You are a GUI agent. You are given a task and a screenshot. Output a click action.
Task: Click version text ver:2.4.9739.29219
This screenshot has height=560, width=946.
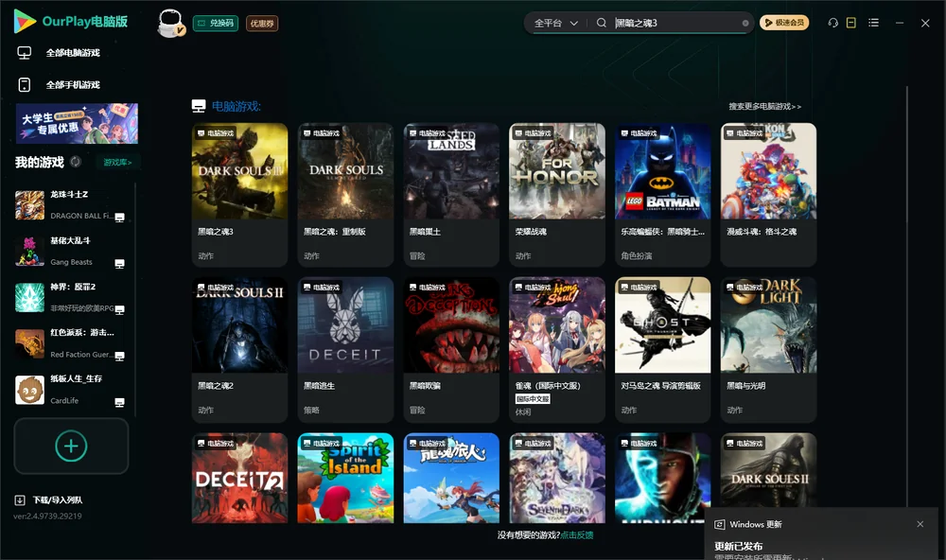(47, 516)
